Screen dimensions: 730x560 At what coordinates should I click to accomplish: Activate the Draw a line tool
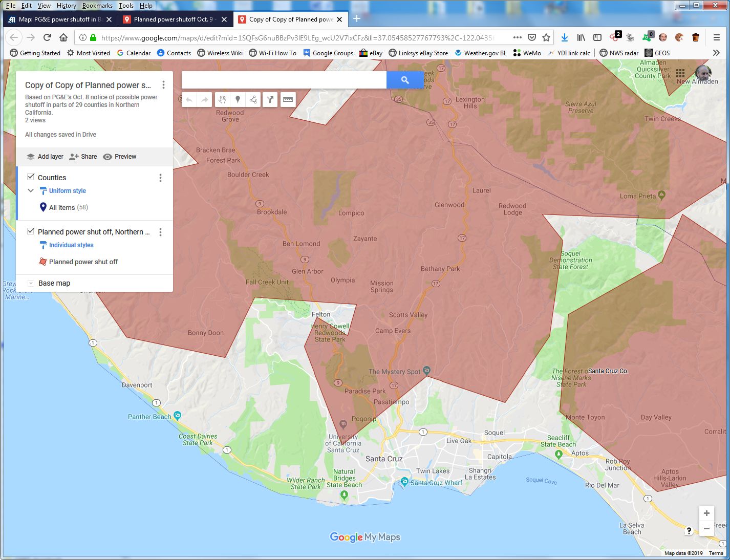click(253, 100)
